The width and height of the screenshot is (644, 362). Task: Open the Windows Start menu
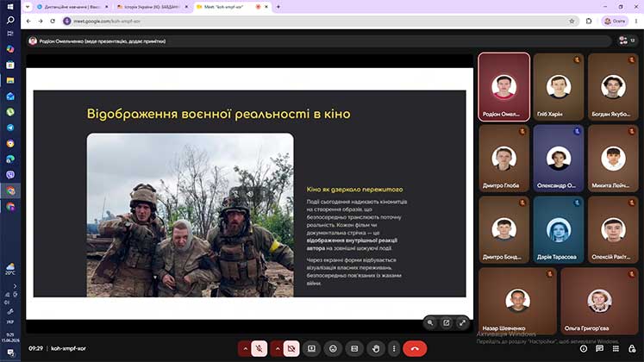pyautogui.click(x=10, y=7)
